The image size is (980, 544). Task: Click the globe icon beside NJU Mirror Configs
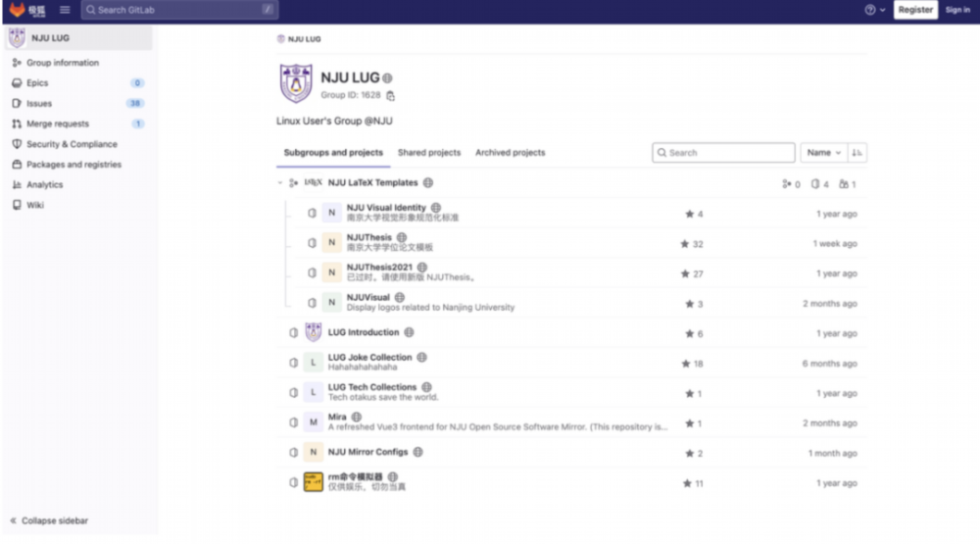coord(418,452)
